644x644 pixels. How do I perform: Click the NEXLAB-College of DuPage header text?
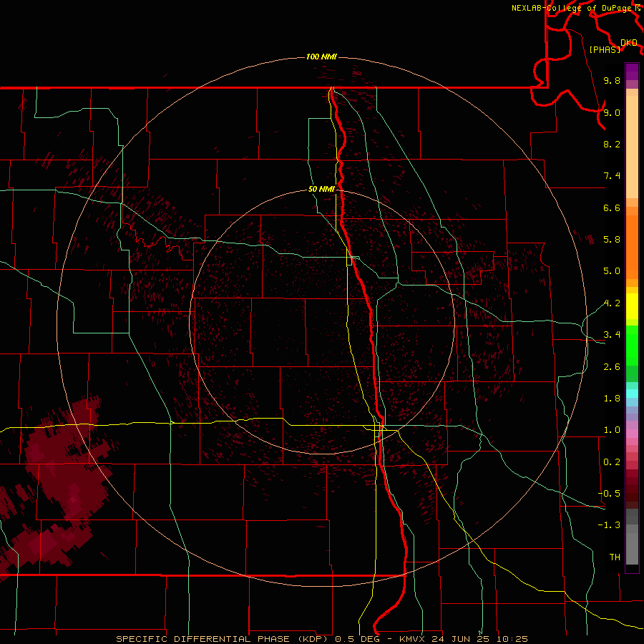[x=572, y=8]
